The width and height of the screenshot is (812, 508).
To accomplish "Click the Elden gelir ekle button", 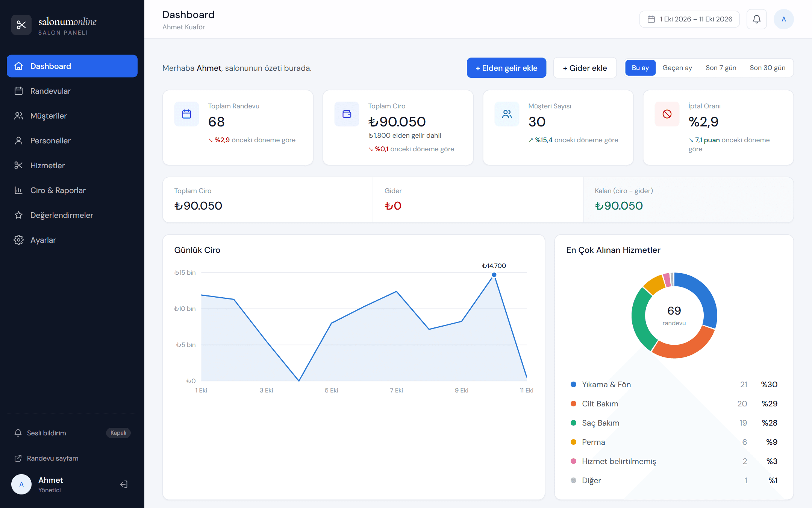I will [x=507, y=68].
